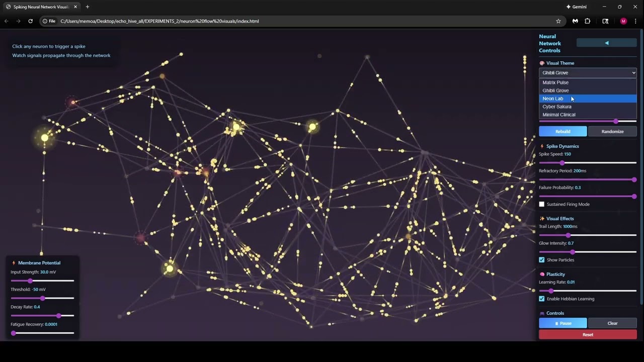Disable the Enable Hebbian Learning checkbox
The width and height of the screenshot is (644, 362).
click(542, 299)
